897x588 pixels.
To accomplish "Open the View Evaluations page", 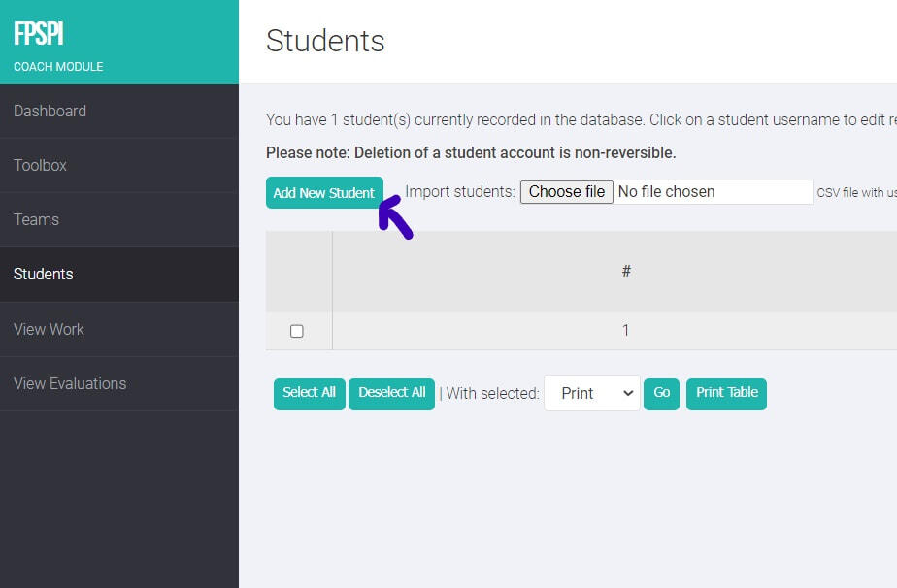I will [x=67, y=383].
